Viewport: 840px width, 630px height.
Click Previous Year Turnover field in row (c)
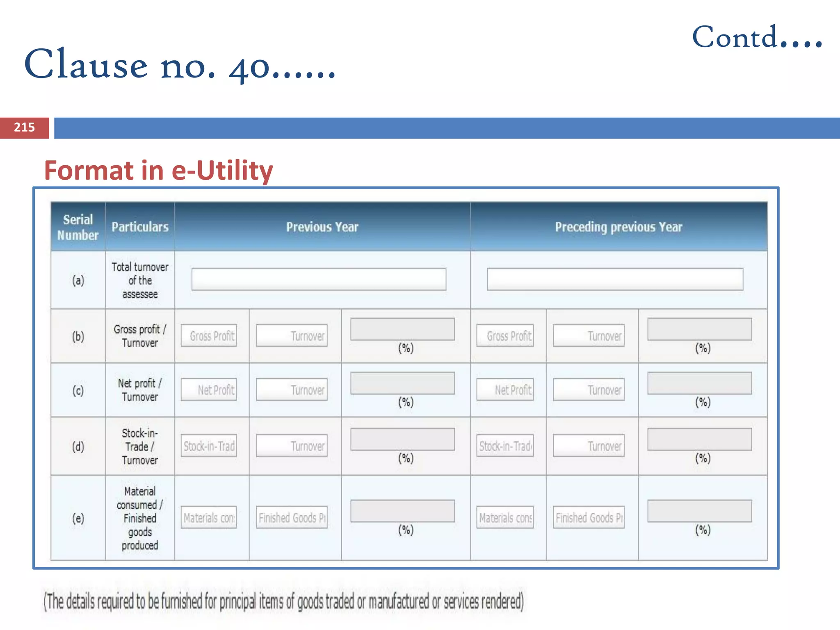coord(292,389)
